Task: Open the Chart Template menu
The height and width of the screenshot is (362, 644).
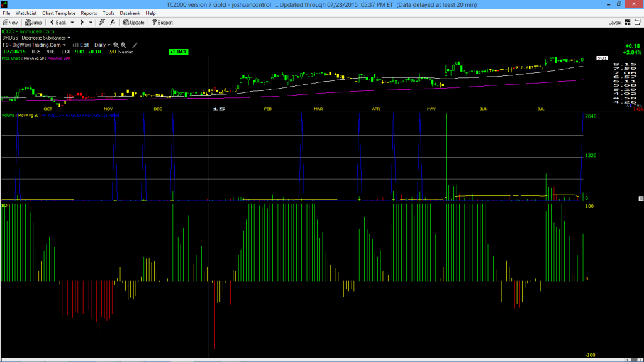Action: point(58,13)
